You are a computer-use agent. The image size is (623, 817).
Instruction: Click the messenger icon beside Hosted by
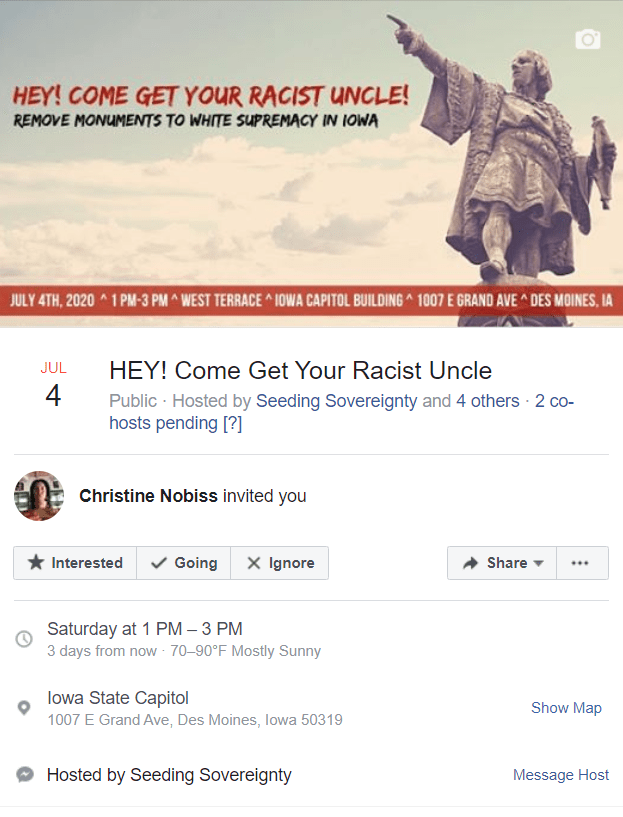point(24,775)
